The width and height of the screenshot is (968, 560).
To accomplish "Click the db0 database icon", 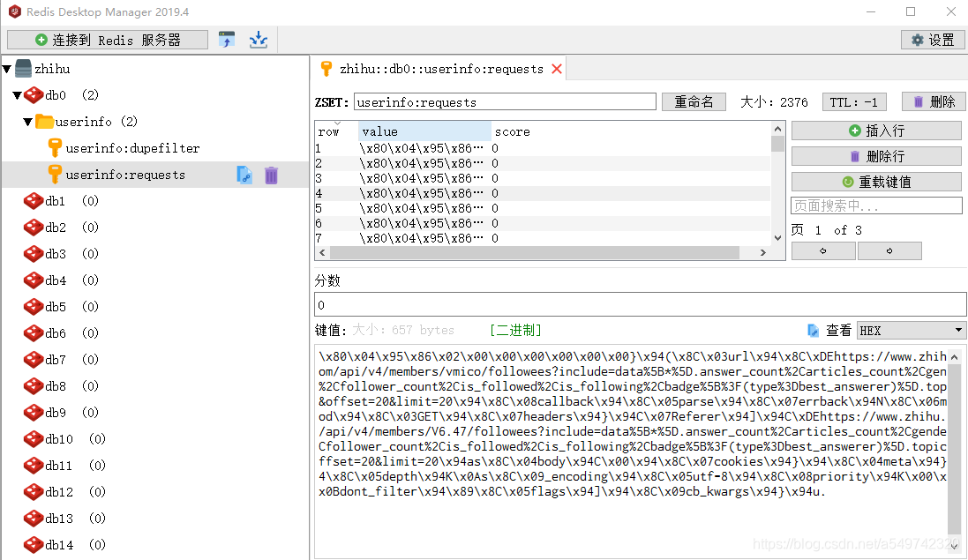I will [34, 95].
